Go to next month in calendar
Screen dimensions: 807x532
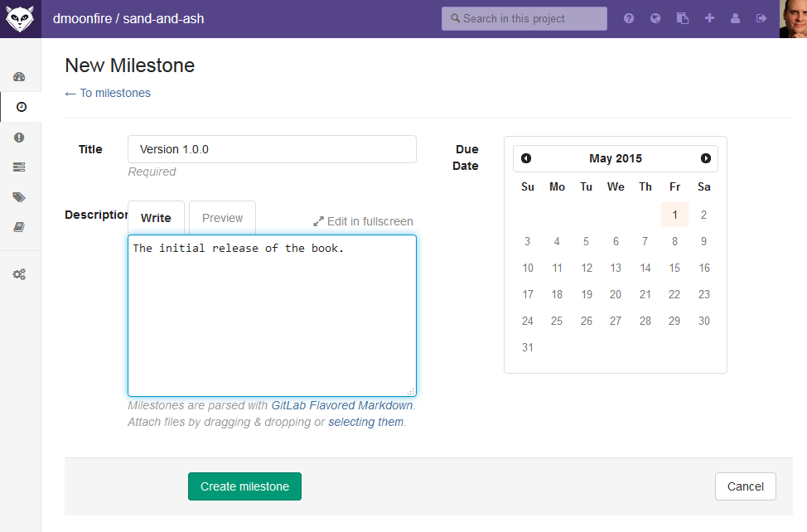coord(706,158)
